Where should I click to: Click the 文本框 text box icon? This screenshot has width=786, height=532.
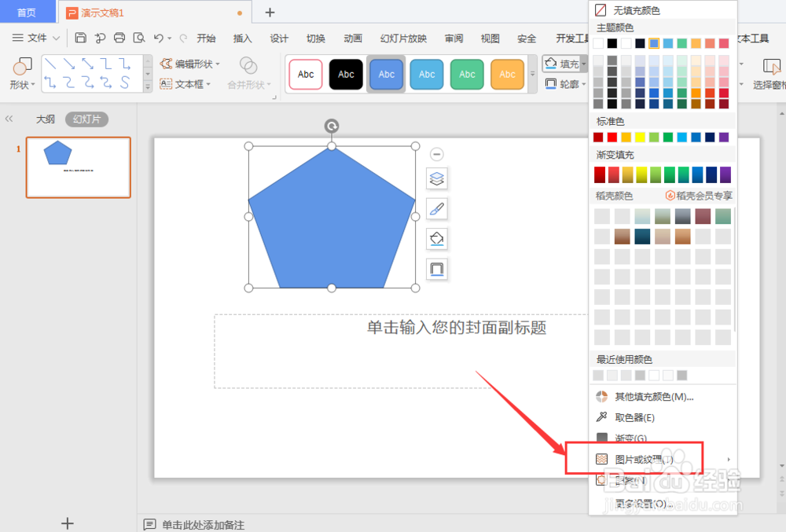click(166, 84)
